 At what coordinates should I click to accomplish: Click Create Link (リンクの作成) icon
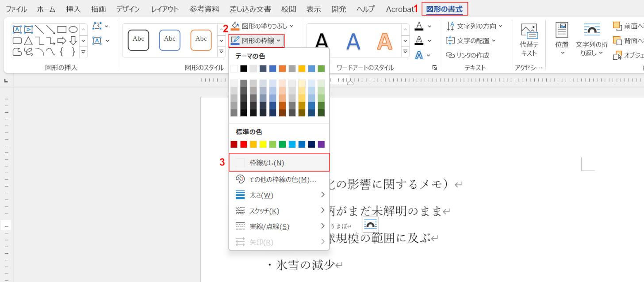click(450, 55)
